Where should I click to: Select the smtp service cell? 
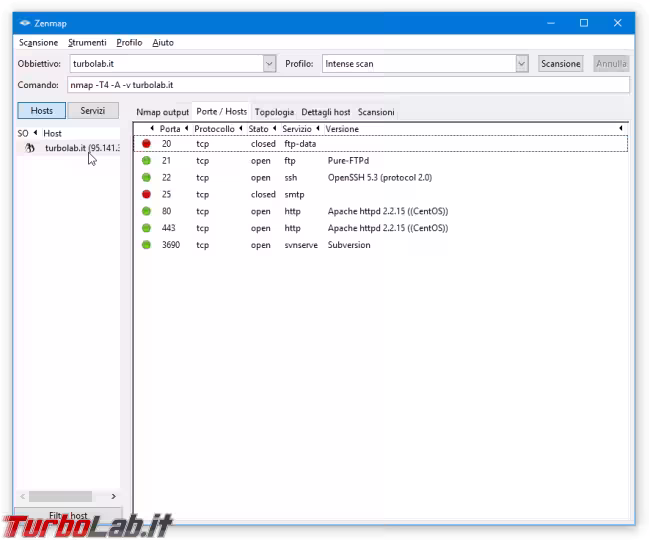click(x=294, y=195)
